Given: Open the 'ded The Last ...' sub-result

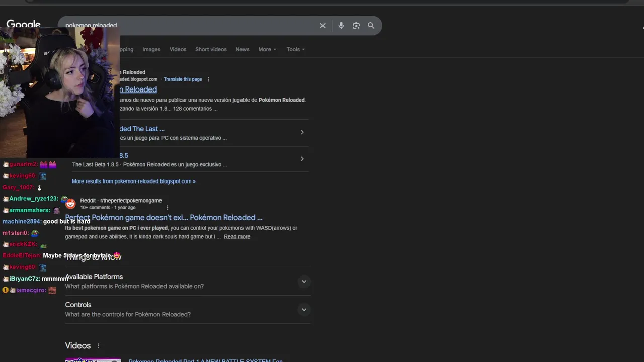Looking at the screenshot, I should click(142, 129).
